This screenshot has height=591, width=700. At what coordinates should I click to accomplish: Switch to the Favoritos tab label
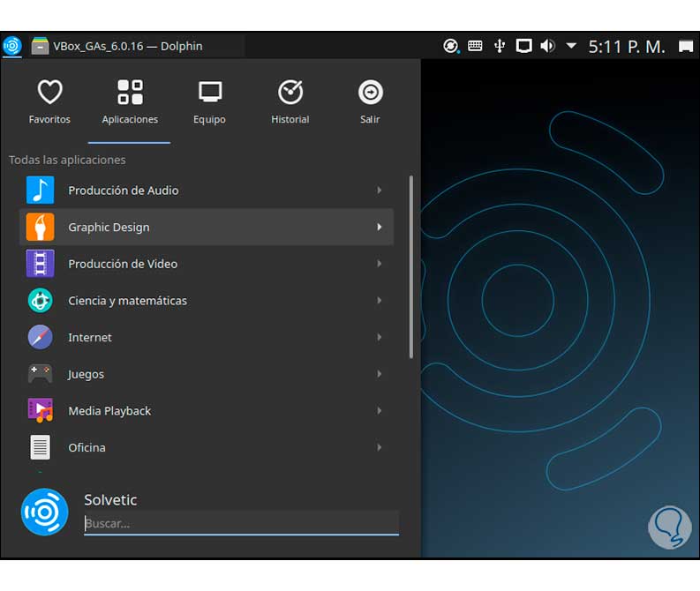point(49,119)
